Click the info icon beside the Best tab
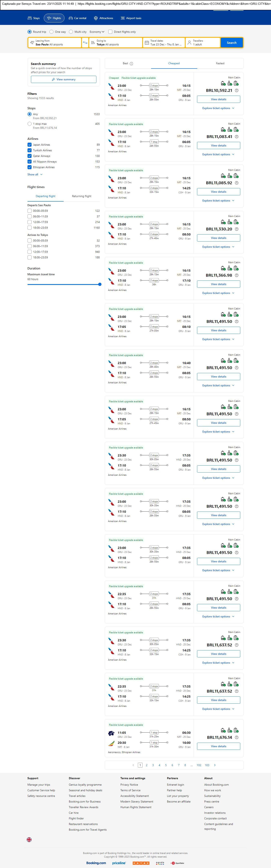This screenshot has height=868, width=271. (x=131, y=64)
